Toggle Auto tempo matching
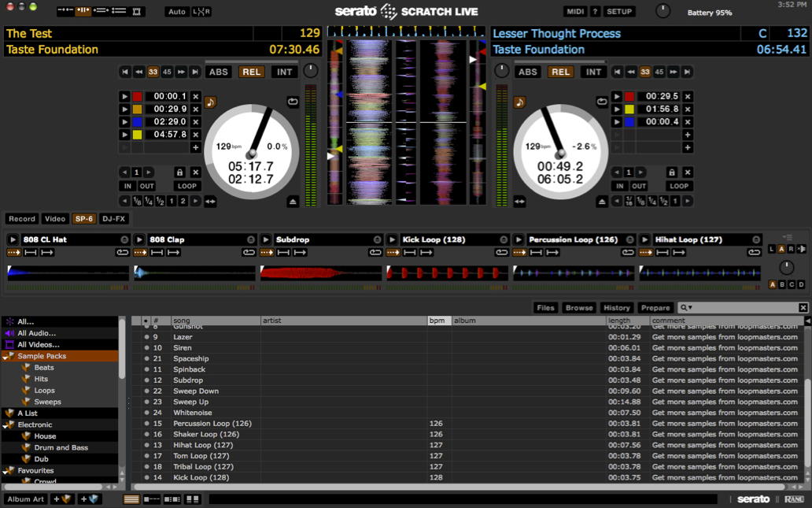Image resolution: width=812 pixels, height=508 pixels. click(177, 11)
